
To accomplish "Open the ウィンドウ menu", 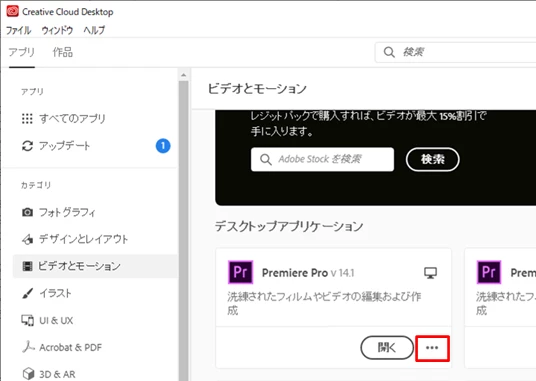I will coord(57,30).
